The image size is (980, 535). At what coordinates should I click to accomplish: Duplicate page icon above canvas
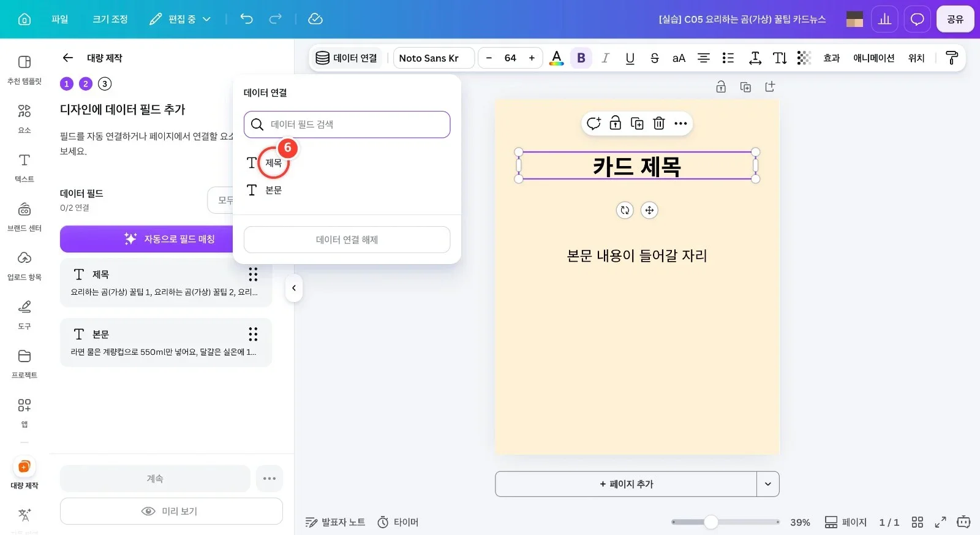click(x=745, y=87)
